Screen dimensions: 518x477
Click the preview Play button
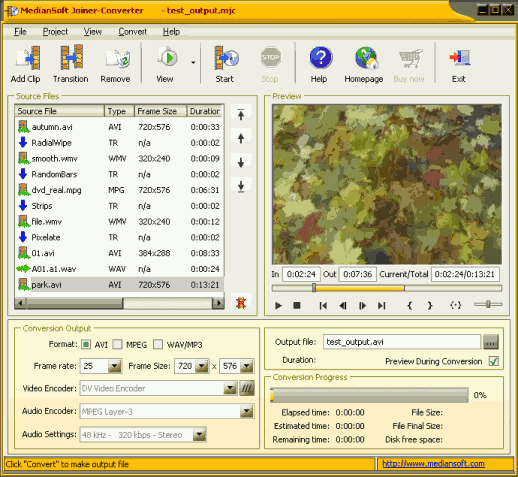278,305
